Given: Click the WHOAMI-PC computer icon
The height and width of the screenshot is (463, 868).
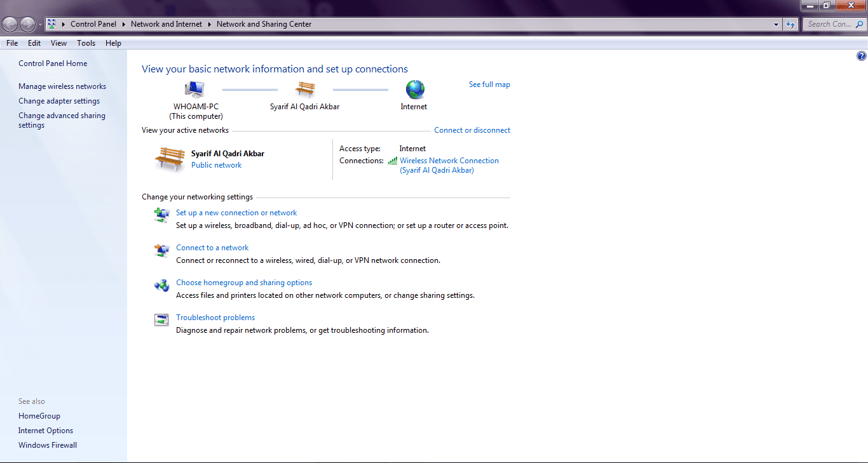Looking at the screenshot, I should [194, 90].
